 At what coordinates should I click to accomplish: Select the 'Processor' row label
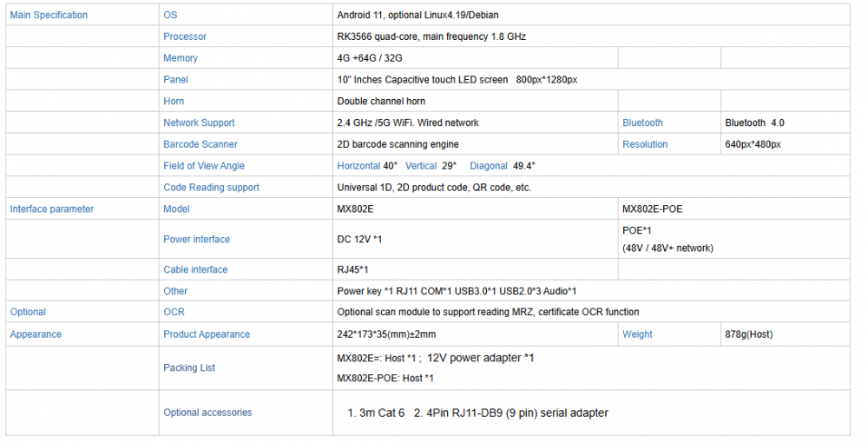pos(185,36)
